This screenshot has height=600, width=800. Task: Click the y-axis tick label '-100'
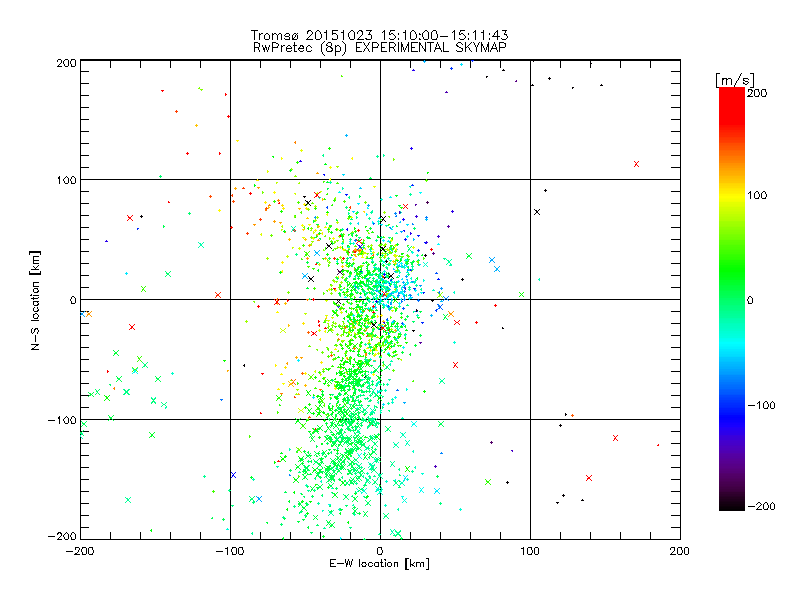[x=62, y=420]
